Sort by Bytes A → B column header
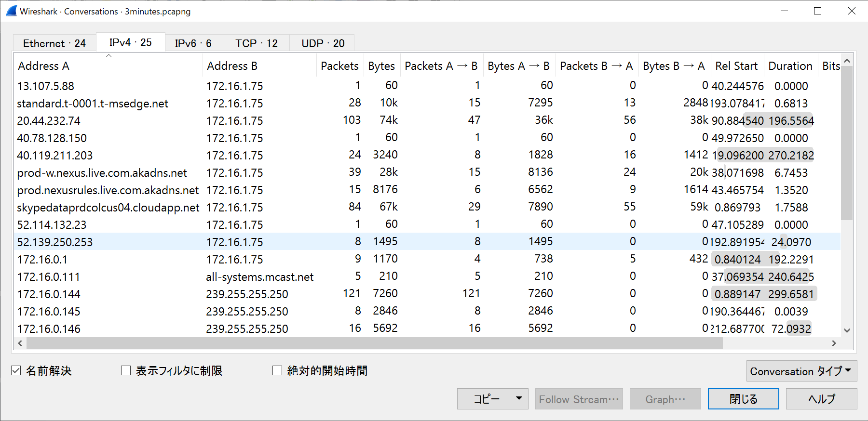Viewport: 868px width, 421px height. coord(519,66)
